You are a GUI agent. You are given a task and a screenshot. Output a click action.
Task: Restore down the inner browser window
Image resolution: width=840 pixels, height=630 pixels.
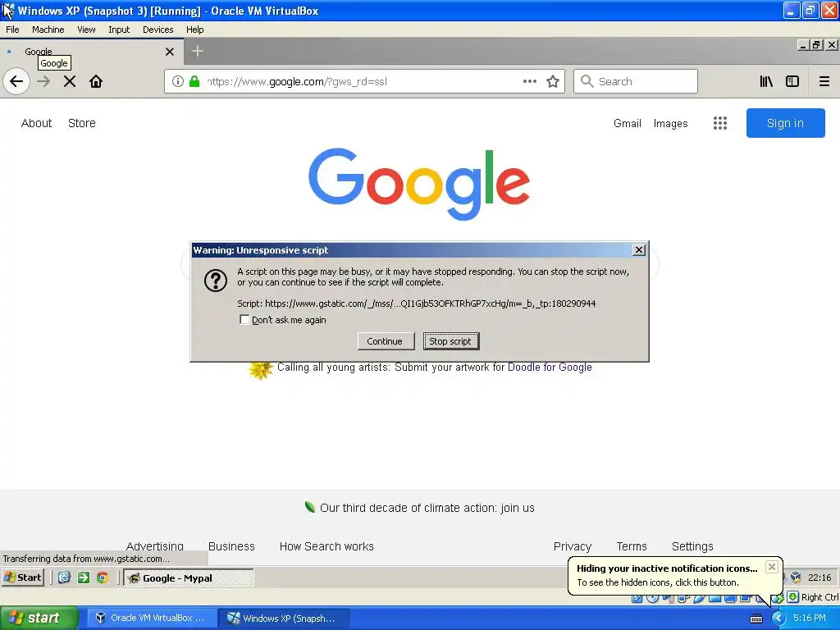(816, 45)
